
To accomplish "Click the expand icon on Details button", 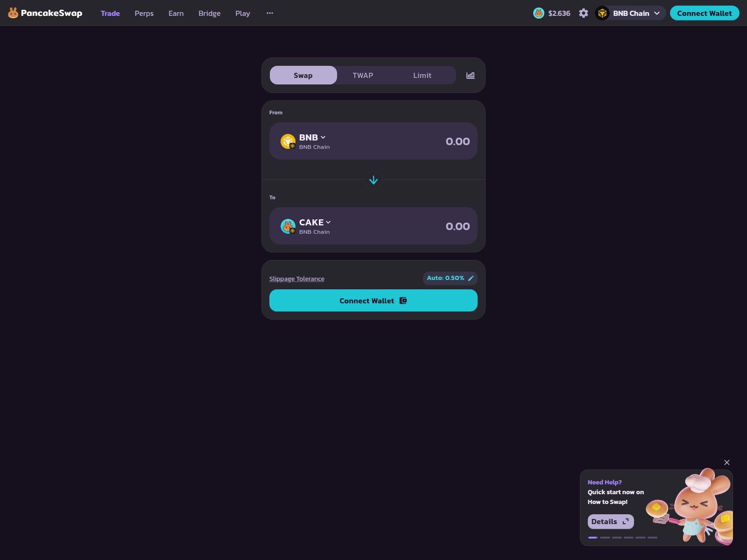I will (626, 522).
